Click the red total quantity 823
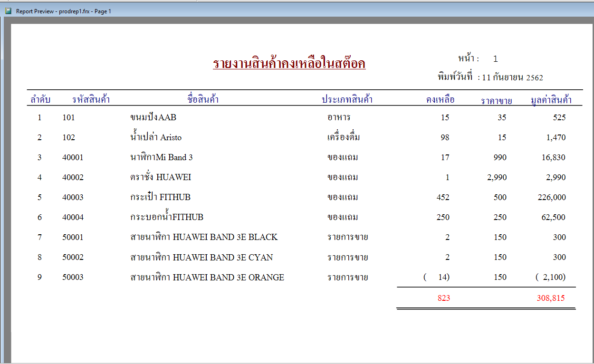Screen dimensions: 594x364 tap(444, 298)
